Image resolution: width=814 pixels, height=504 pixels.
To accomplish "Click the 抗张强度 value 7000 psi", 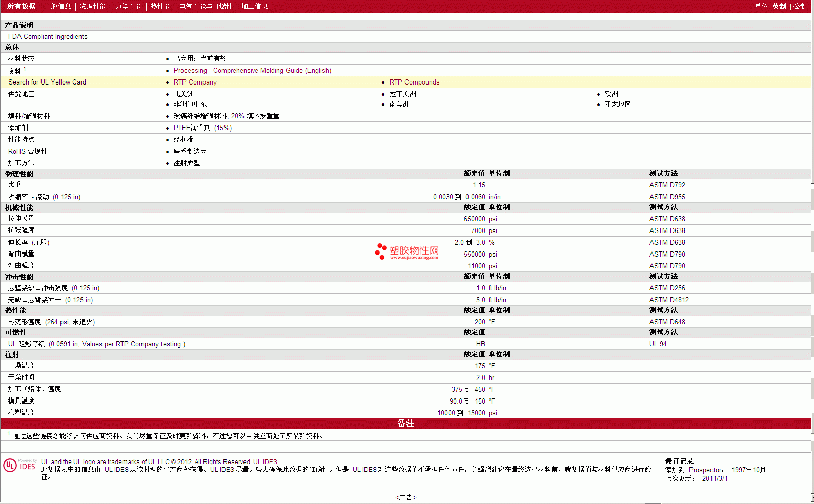I will pos(484,231).
